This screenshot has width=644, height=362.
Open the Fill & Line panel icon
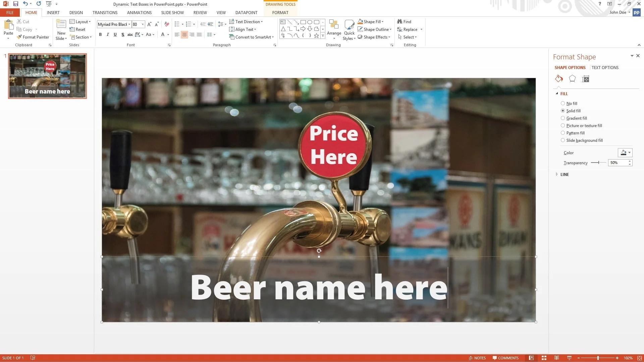pos(558,79)
